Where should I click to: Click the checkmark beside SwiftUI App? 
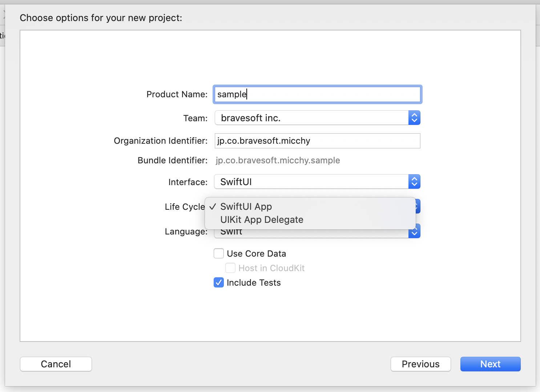coord(212,207)
